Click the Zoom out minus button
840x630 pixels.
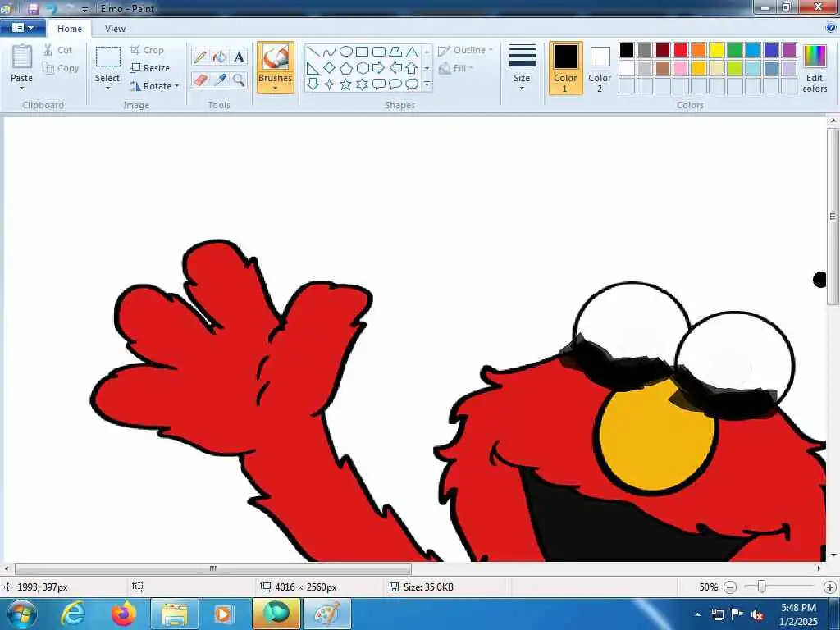[730, 587]
